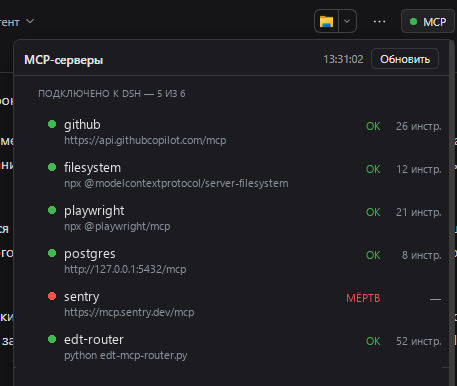Select the playwright server name
Image resolution: width=457 pixels, height=386 pixels.
94,211
